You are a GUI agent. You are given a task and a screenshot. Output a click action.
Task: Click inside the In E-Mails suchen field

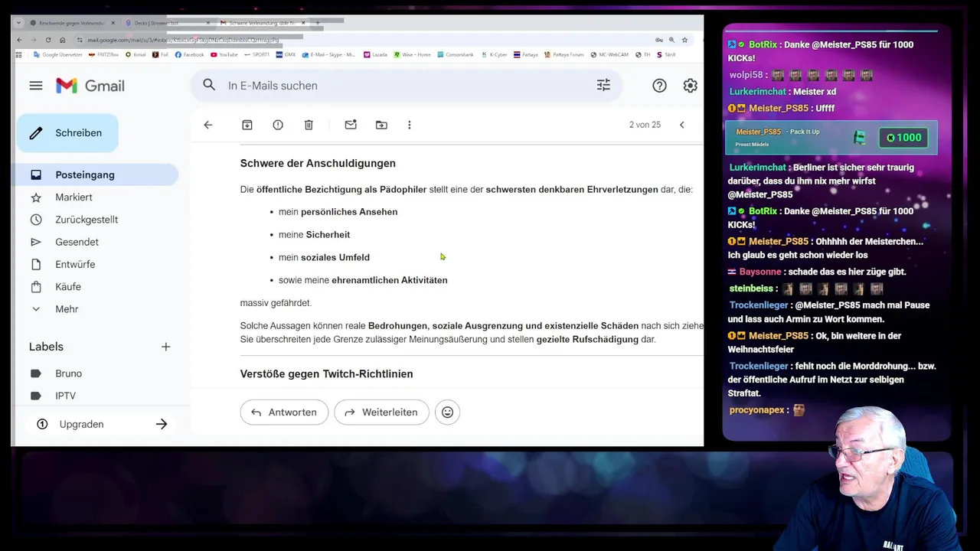406,86
